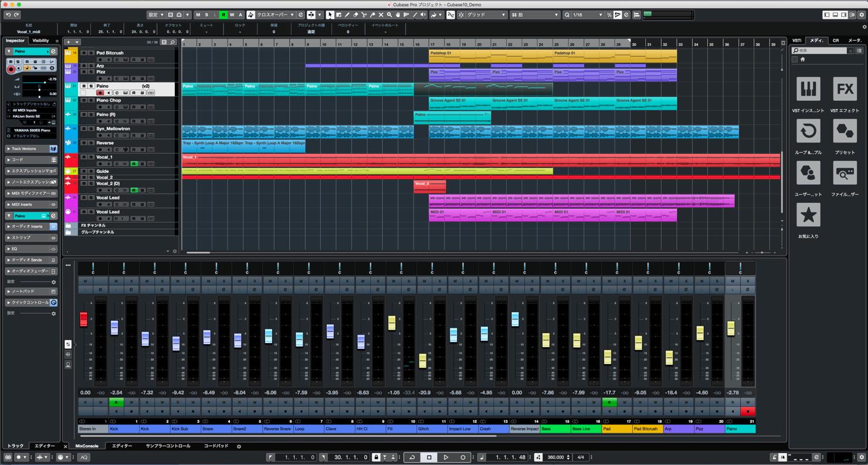Screen dimensions: 868x465
Task: Select the Play speaker tool
Action: (423, 15)
